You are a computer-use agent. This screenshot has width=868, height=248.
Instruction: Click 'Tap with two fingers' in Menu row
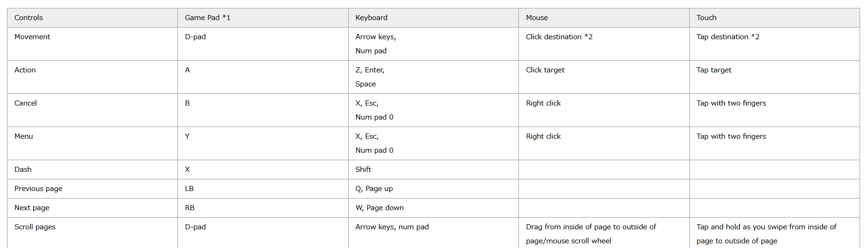731,136
